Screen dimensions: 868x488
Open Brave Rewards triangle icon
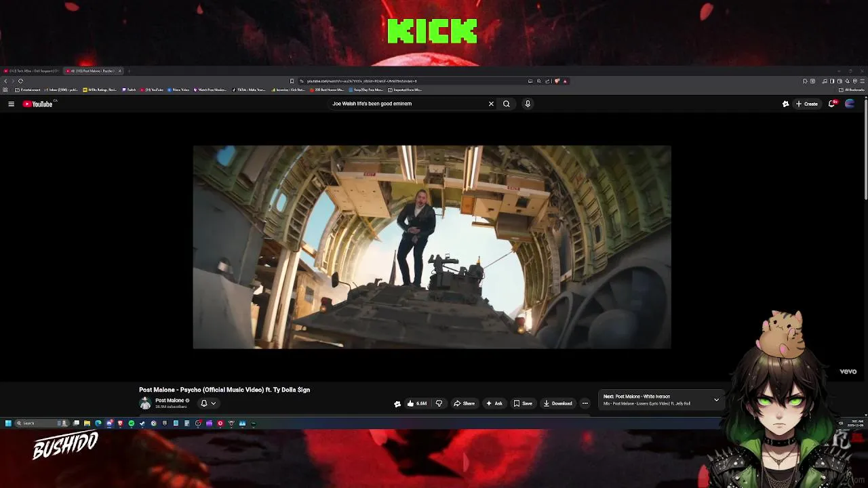(x=565, y=81)
